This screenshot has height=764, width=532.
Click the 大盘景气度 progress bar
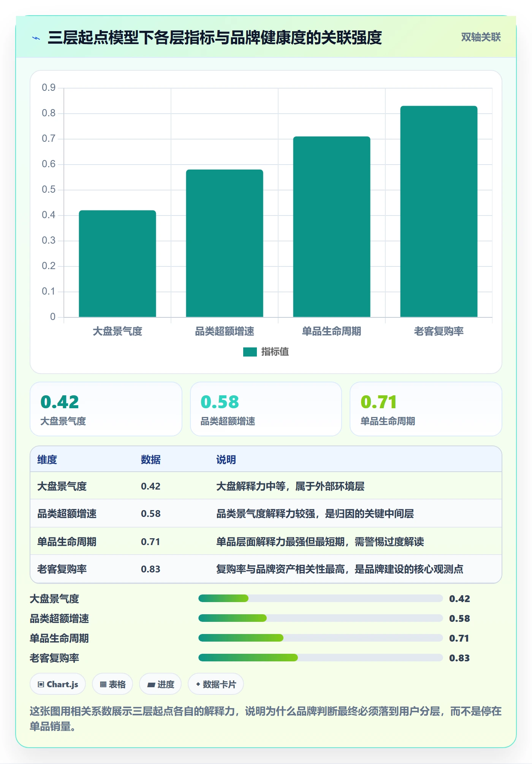tap(320, 598)
